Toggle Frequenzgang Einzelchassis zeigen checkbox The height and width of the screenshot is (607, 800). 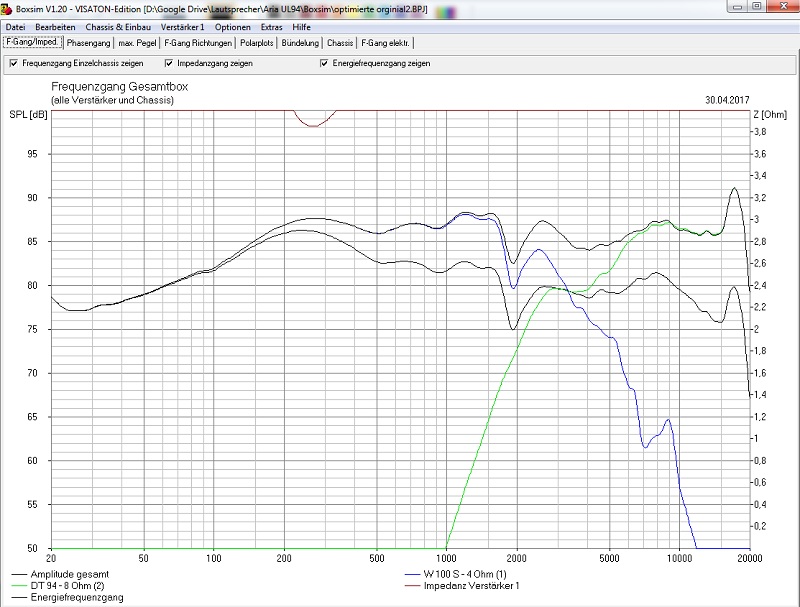(x=14, y=63)
